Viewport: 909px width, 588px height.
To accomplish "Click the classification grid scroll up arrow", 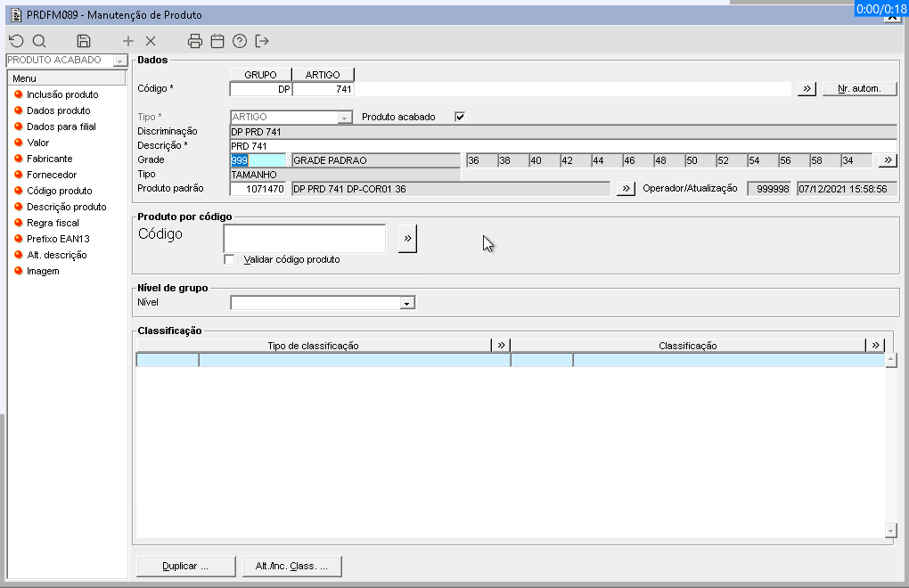I will pyautogui.click(x=891, y=360).
